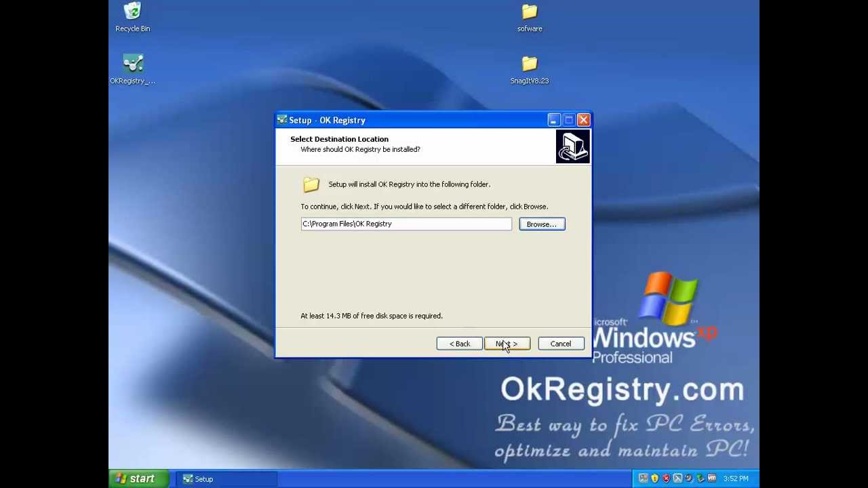Click the Setup - OK Registry title bar
This screenshot has height=488, width=868.
pyautogui.click(x=433, y=120)
